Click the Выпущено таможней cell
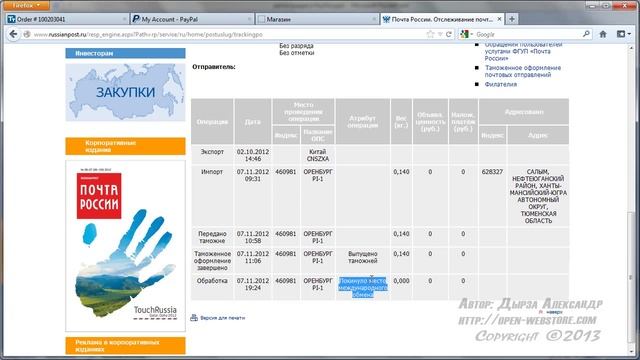The image size is (640, 360). click(363, 257)
